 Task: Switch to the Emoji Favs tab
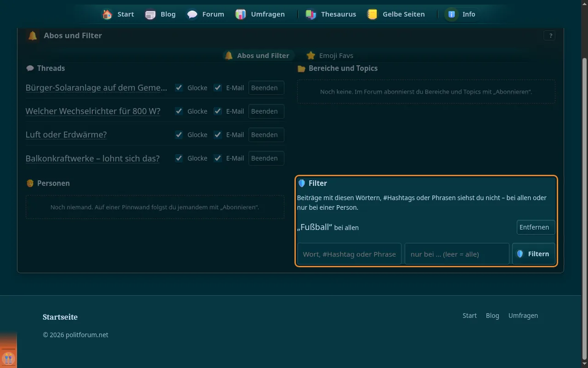point(330,56)
